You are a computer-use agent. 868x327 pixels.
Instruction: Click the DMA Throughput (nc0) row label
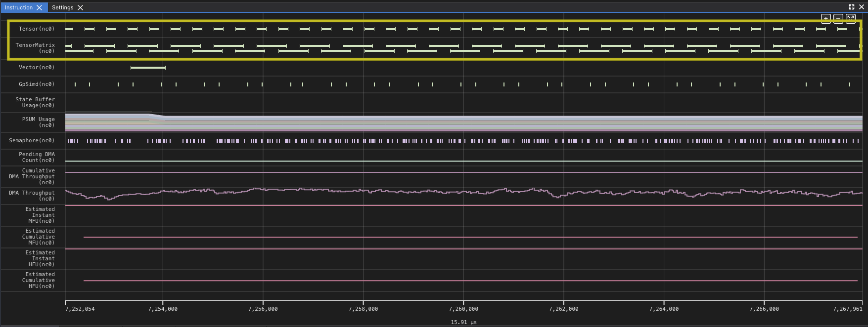[32, 196]
